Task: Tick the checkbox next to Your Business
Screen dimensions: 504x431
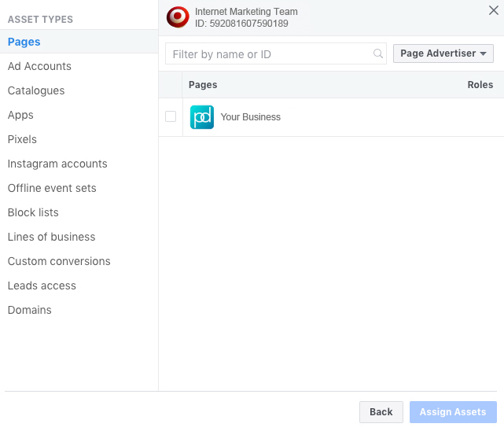Action: (x=171, y=117)
